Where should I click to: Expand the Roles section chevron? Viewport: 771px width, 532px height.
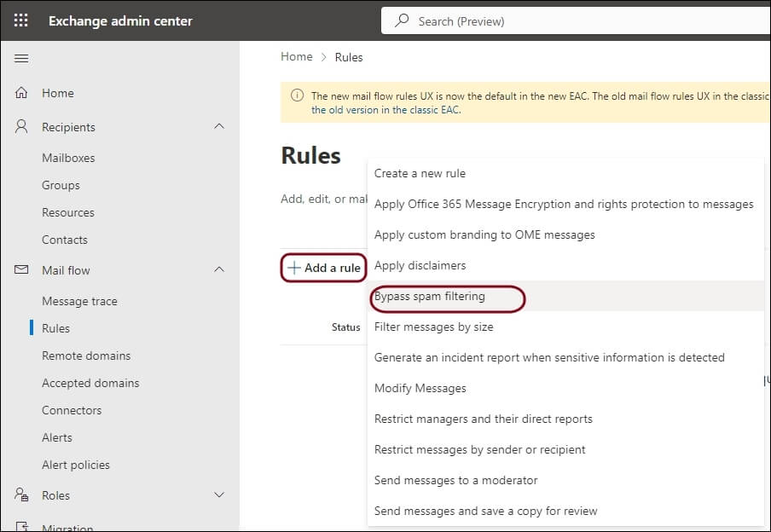pyautogui.click(x=219, y=494)
